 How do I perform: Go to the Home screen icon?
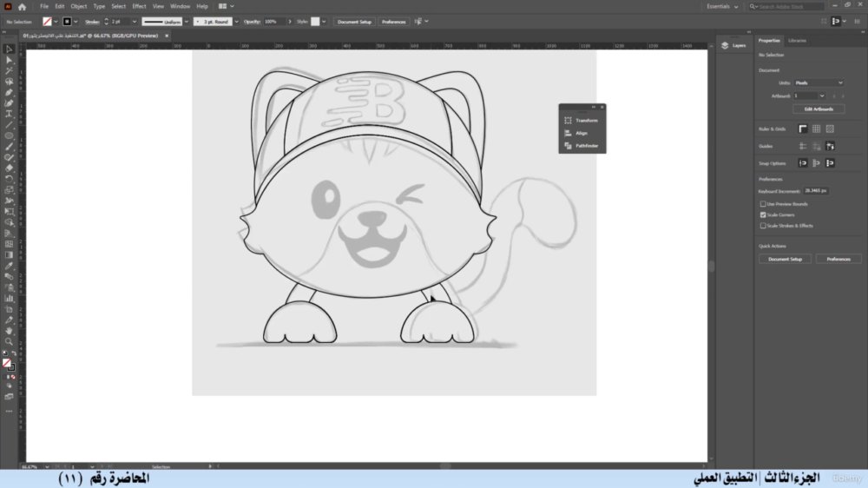(23, 7)
